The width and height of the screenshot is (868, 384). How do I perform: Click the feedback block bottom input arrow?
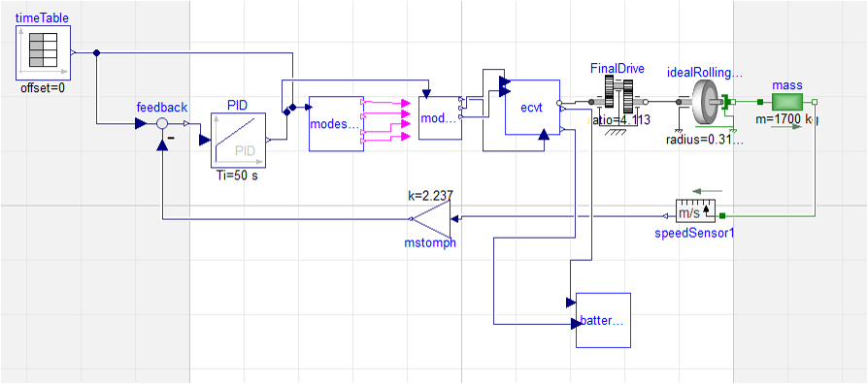(x=161, y=144)
